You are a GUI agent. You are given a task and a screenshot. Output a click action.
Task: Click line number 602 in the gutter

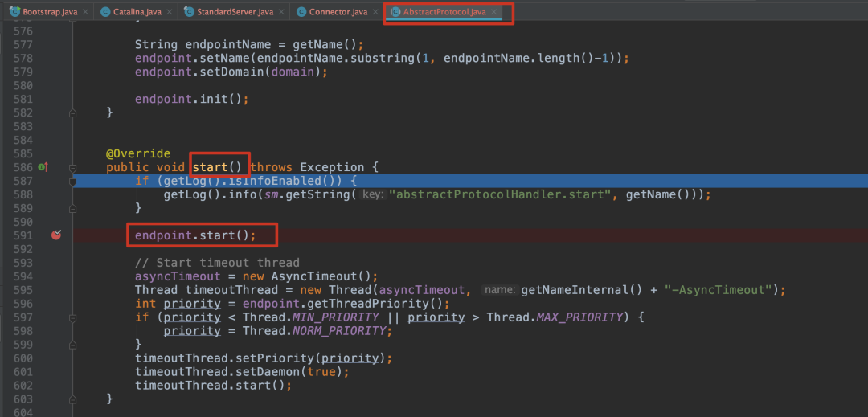[23, 386]
